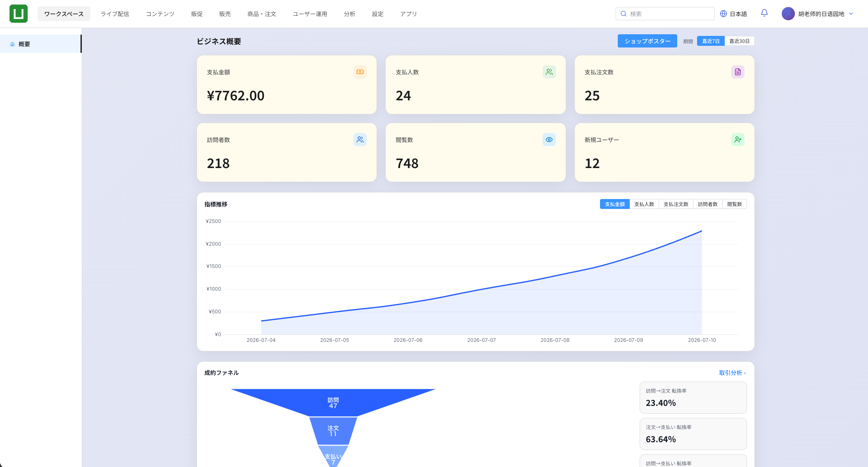Click the green app logo icon
The height and width of the screenshot is (467, 868).
(19, 14)
